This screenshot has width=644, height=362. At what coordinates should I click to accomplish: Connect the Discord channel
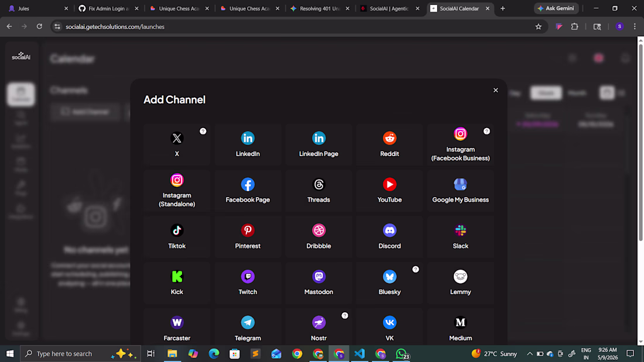click(389, 237)
